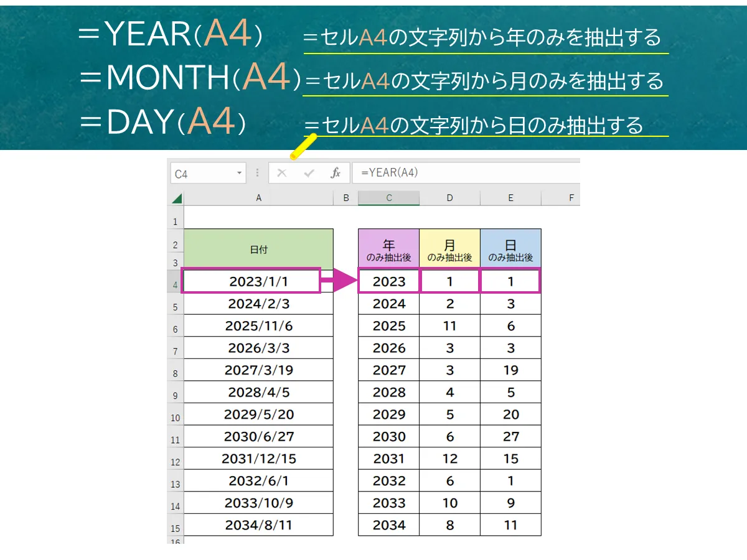This screenshot has height=560, width=747.
Task: Click the green 日付 header cell
Action: pyautogui.click(x=258, y=248)
